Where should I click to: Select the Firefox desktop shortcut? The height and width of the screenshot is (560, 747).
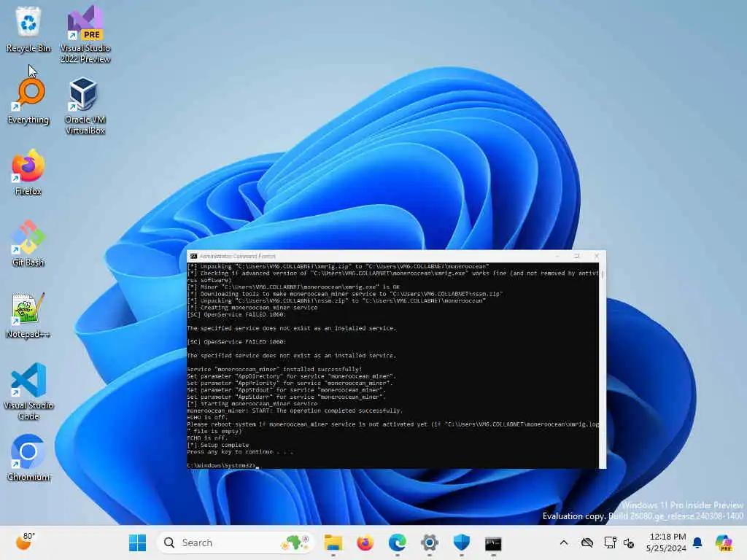(x=28, y=172)
